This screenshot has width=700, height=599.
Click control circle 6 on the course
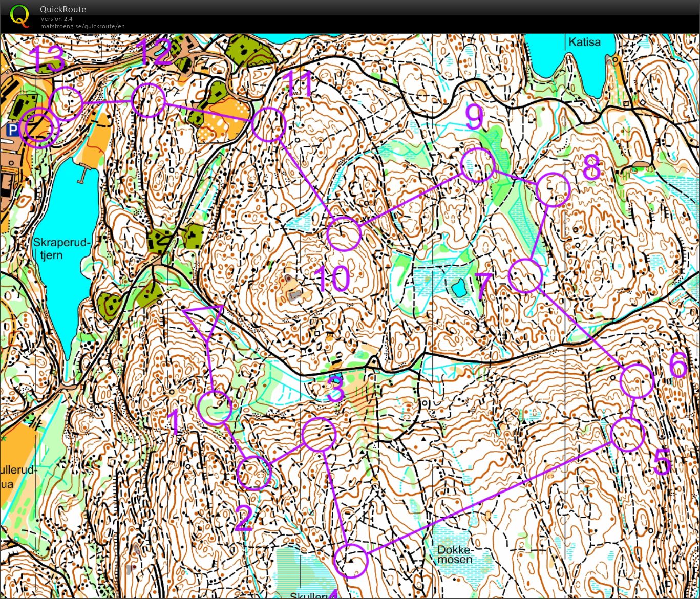pyautogui.click(x=637, y=381)
